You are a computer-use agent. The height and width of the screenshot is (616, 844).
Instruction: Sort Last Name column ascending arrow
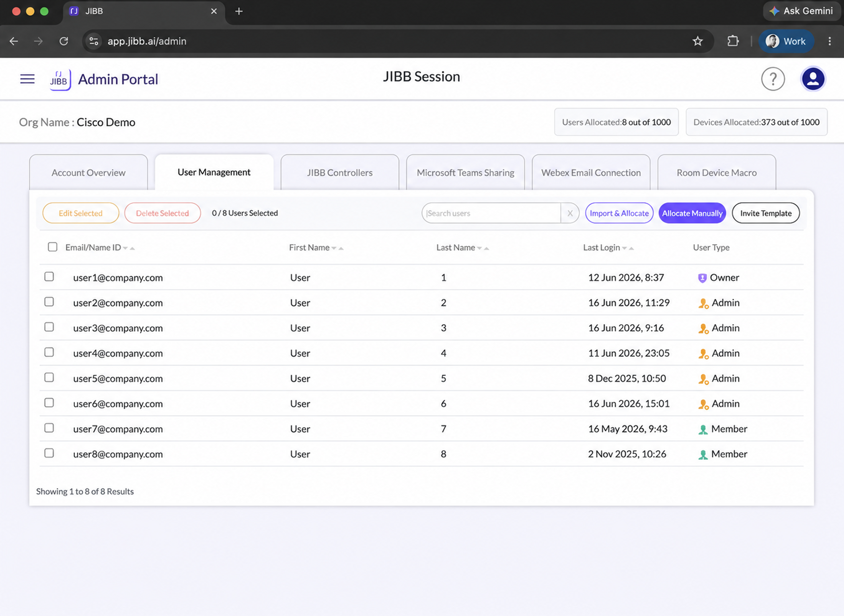pos(486,248)
